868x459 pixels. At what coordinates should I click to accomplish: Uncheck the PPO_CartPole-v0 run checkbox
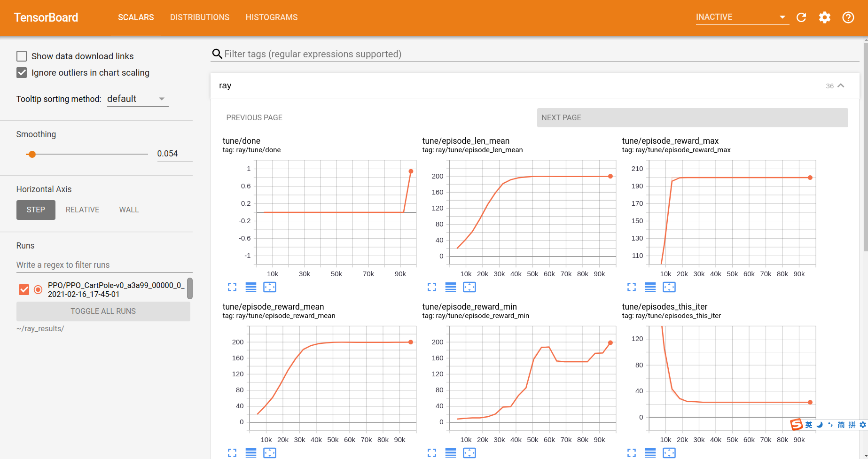coord(24,290)
